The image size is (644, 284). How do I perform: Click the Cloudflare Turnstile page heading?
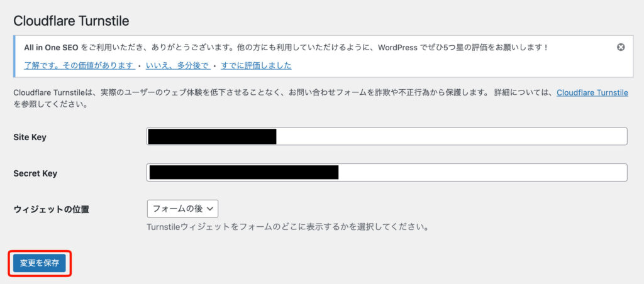tap(72, 21)
